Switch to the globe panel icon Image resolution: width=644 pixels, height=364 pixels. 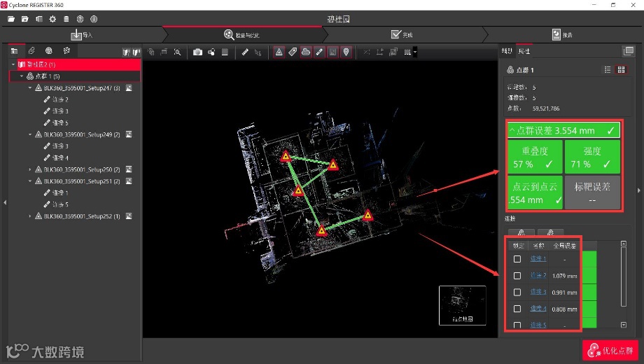click(x=49, y=51)
